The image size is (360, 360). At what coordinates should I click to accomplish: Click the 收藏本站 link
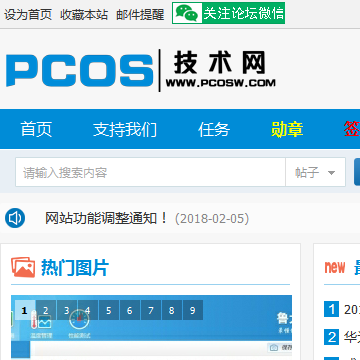coord(84,15)
